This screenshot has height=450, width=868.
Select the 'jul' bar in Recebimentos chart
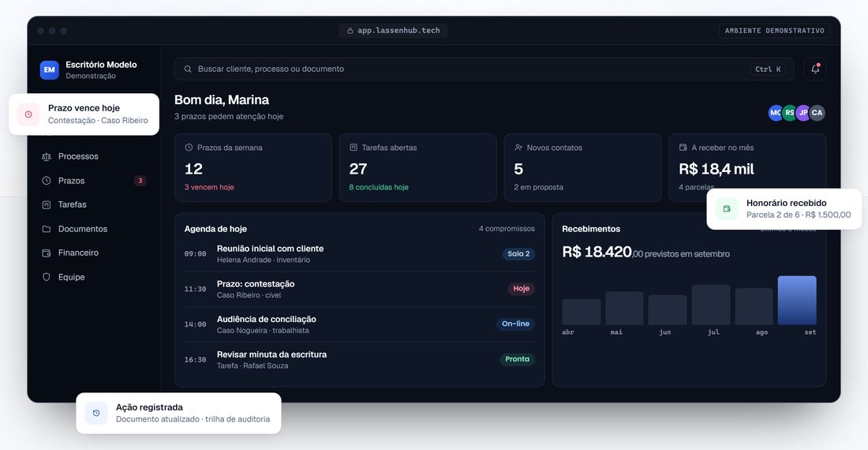[711, 305]
